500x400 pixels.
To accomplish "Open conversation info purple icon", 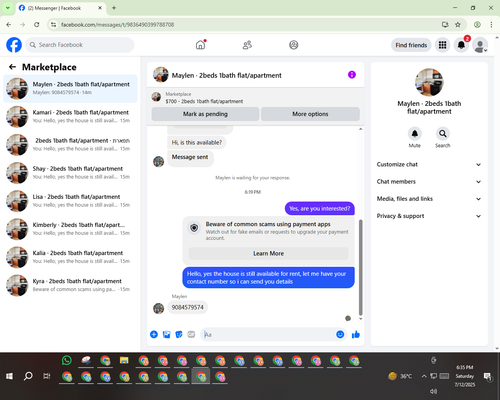I will (352, 75).
